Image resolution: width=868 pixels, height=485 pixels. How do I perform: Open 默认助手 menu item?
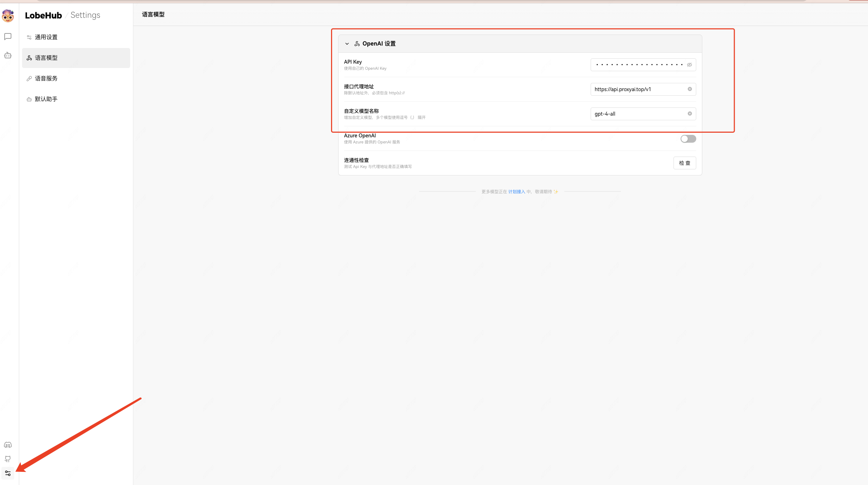click(46, 99)
